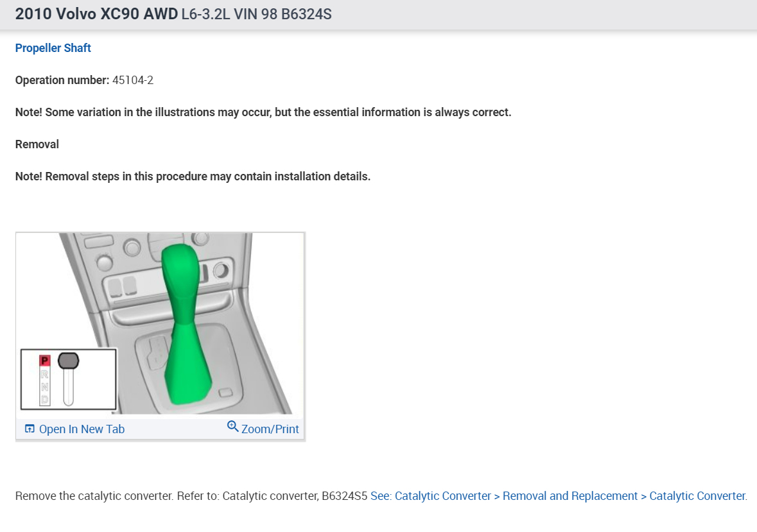
Task: Click the 'Removal' section heading
Action: click(x=37, y=144)
